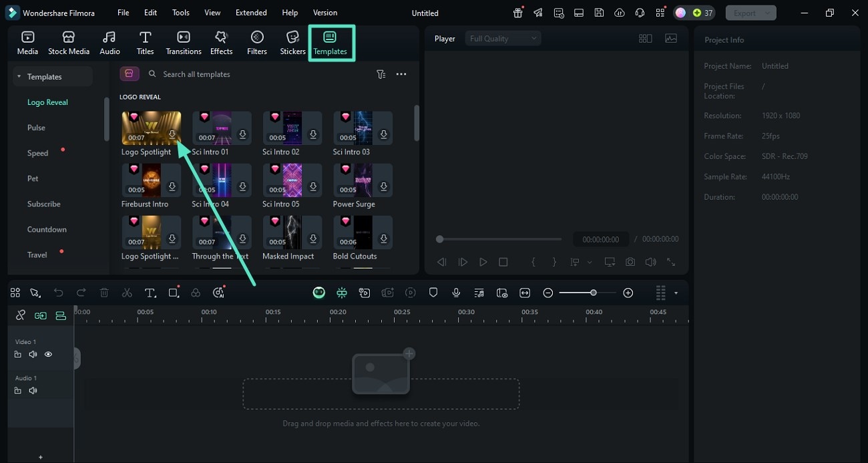Select the Countdown category
This screenshot has width=868, height=463.
[47, 229]
